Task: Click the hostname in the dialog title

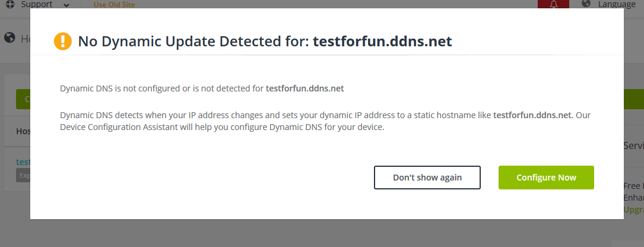Action: click(382, 42)
